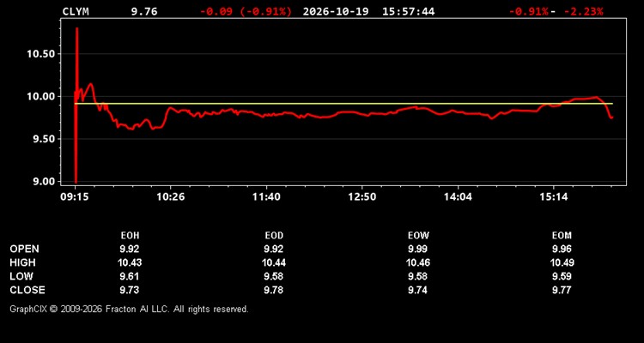
Task: Click the 15:14 time axis label
Action: tap(554, 197)
